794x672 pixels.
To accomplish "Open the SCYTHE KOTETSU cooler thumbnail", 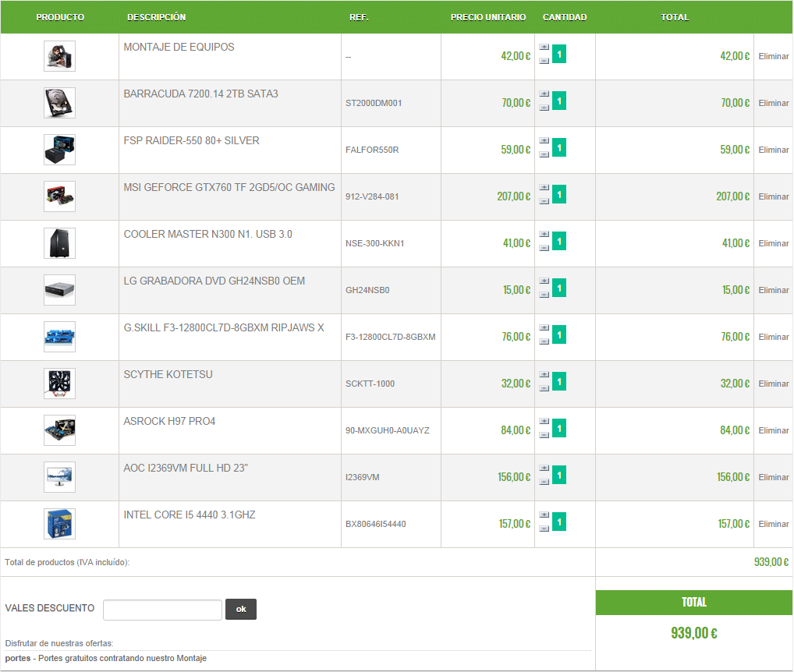I will [x=60, y=384].
